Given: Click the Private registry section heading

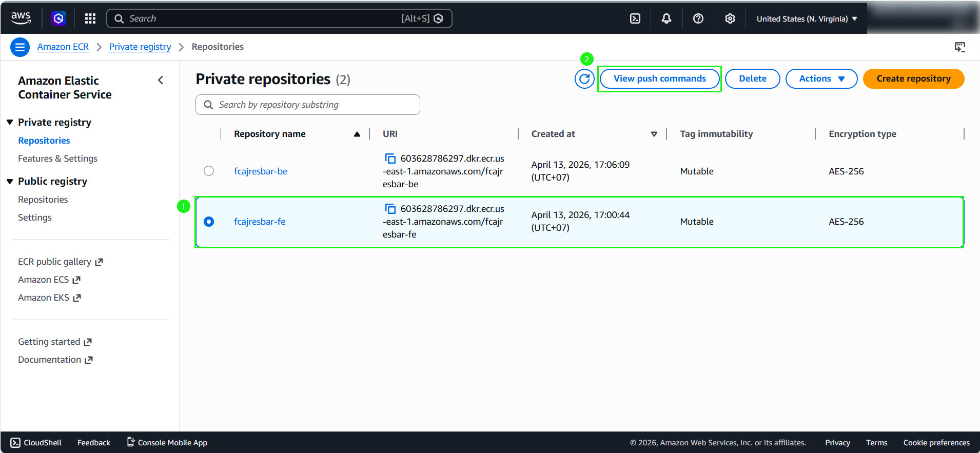Looking at the screenshot, I should [55, 122].
